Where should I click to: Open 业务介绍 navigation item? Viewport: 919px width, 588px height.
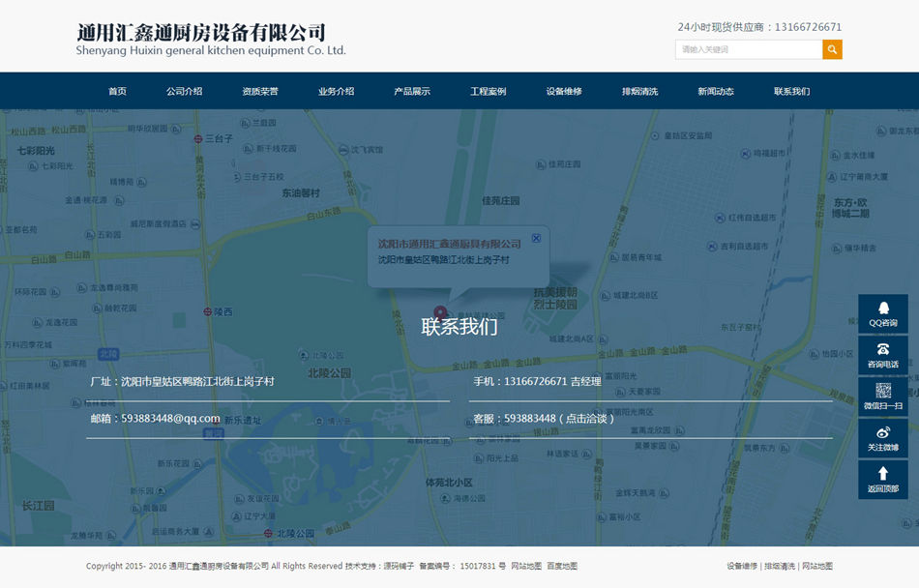(336, 91)
